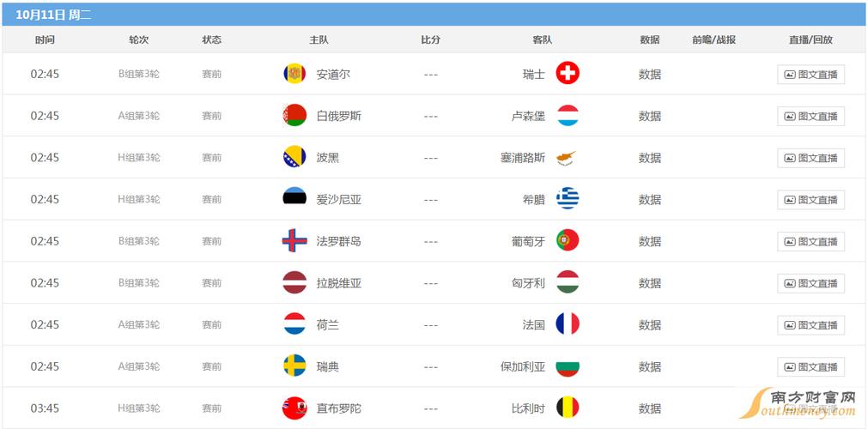Click the 10月11日 周二 date header
This screenshot has height=429, width=868.
tap(53, 15)
